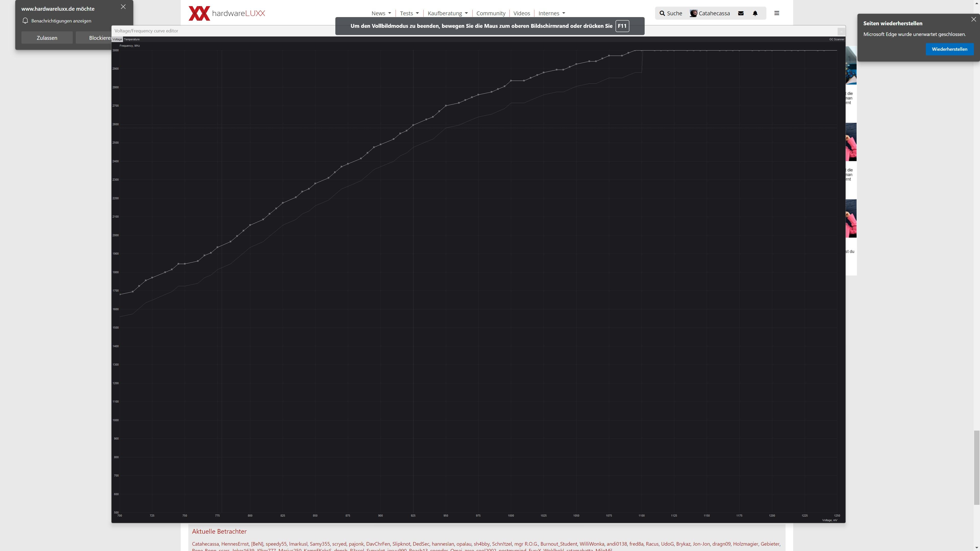Expand the Tests dropdown menu
980x551 pixels.
409,13
